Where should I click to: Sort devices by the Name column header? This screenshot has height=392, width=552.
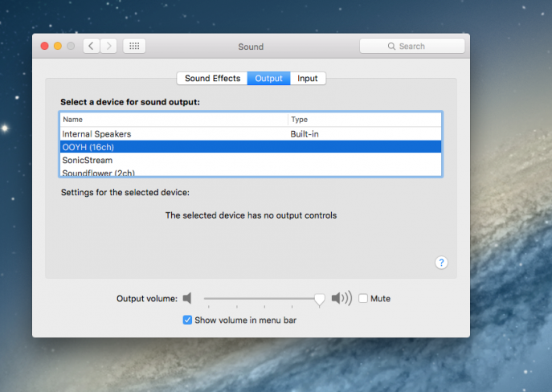[x=174, y=120]
